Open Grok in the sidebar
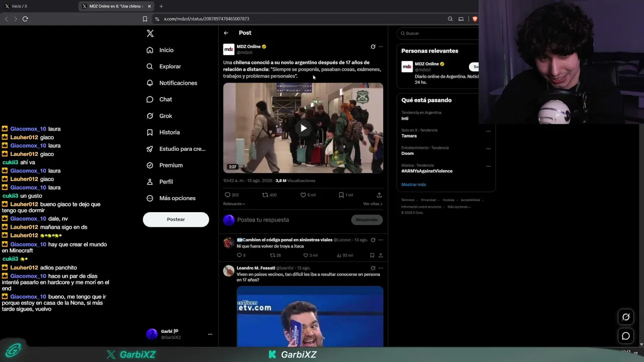 tap(159, 116)
